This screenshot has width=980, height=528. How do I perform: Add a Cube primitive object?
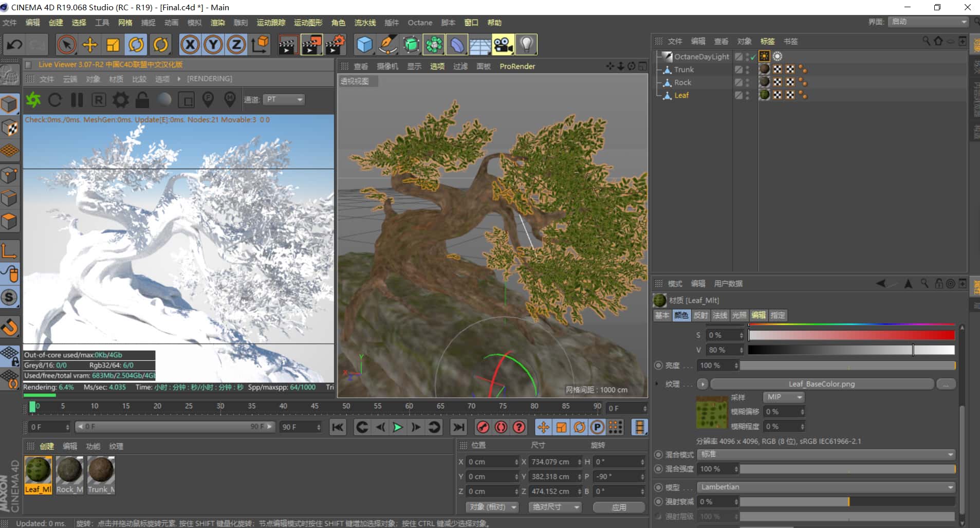364,45
